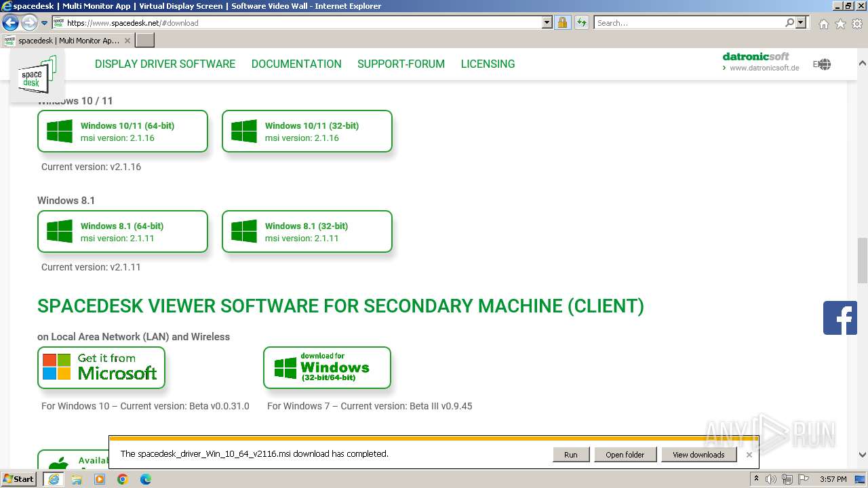Open the DOCUMENTATION menu item
This screenshot has width=868, height=488.
(x=296, y=64)
